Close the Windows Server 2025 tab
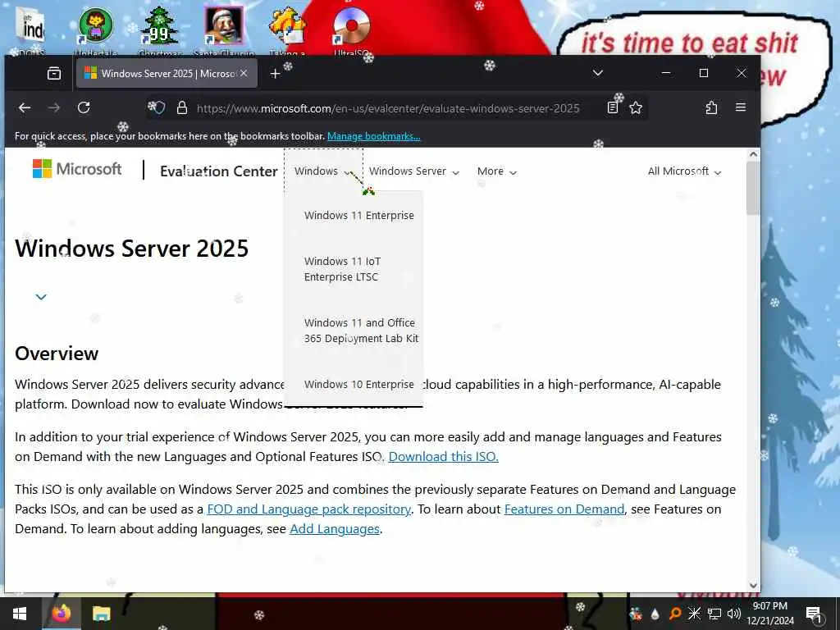This screenshot has width=840, height=630. 244,73
